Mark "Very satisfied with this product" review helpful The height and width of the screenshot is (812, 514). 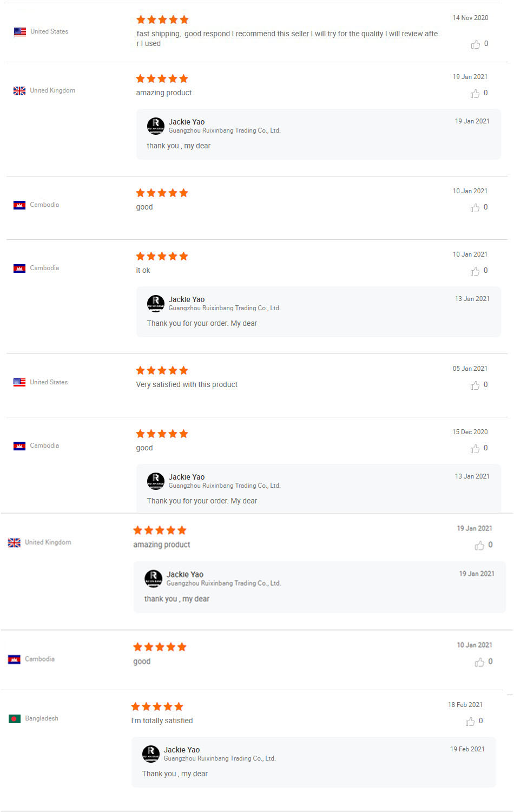475,385
